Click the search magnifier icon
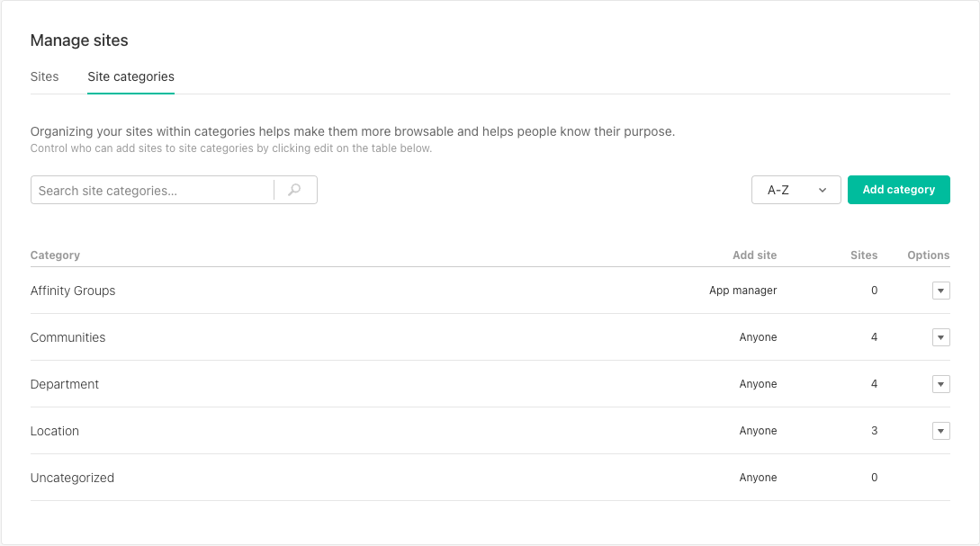The width and height of the screenshot is (980, 546). (x=294, y=190)
